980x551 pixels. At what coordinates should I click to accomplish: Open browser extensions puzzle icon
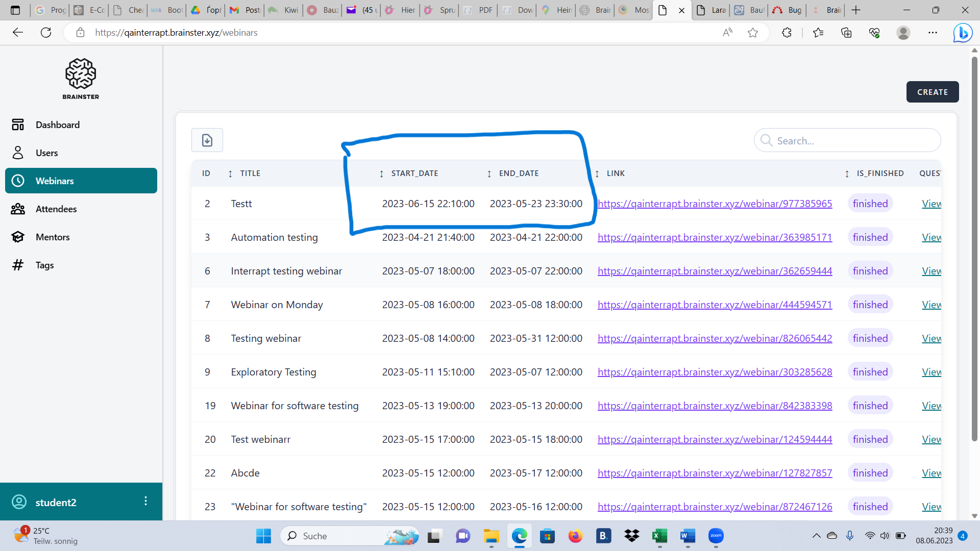(787, 33)
